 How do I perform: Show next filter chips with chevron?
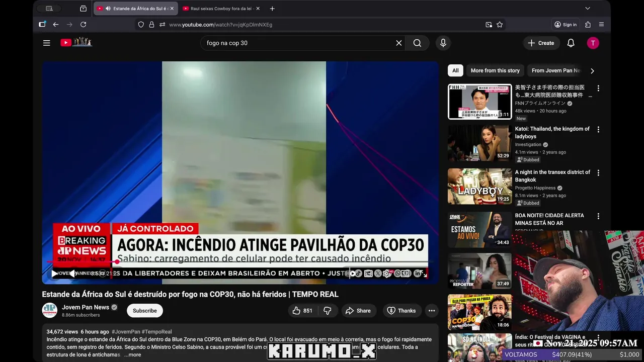click(x=592, y=71)
